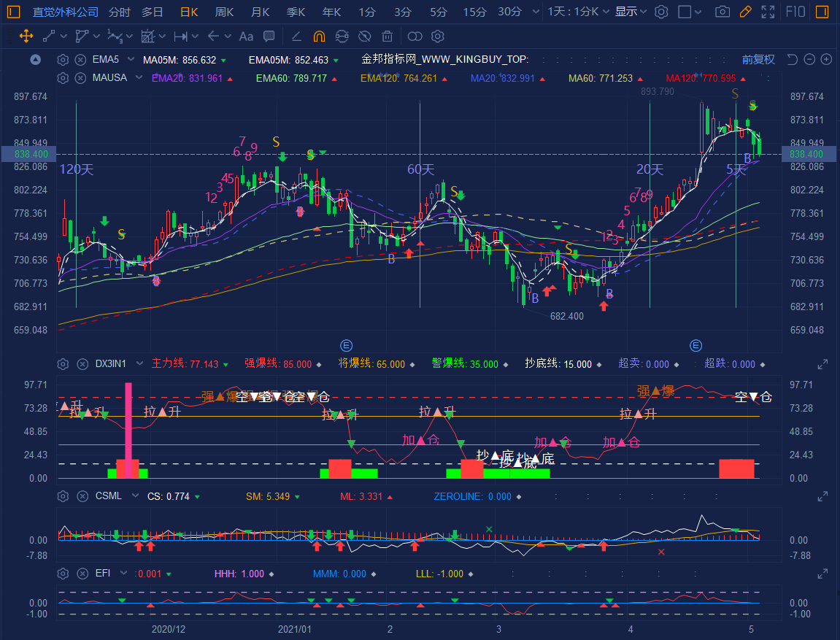The width and height of the screenshot is (840, 640).
Task: Expand the measurement tool options arrow
Action: 162,36
